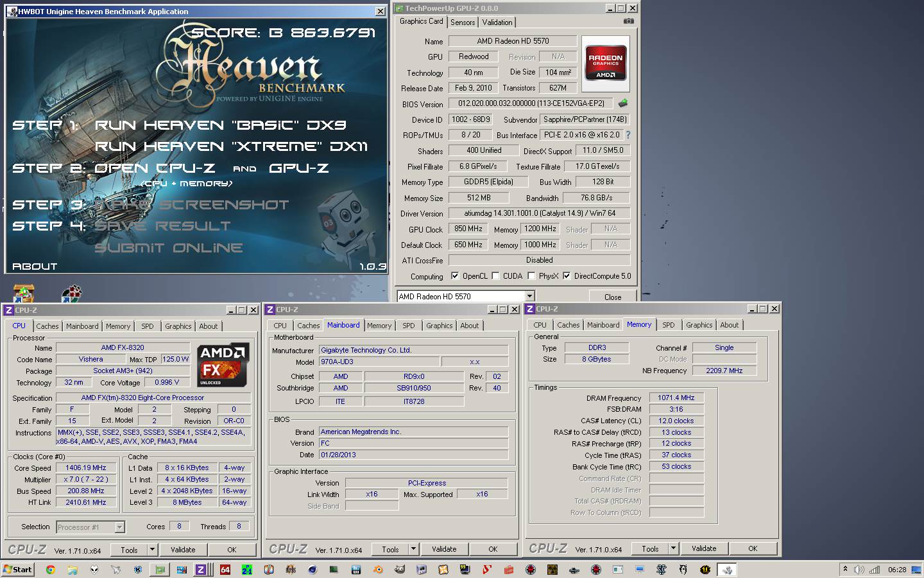The height and width of the screenshot is (578, 924).
Task: Click the AMD FX Unlocked processor logo
Action: 221,365
